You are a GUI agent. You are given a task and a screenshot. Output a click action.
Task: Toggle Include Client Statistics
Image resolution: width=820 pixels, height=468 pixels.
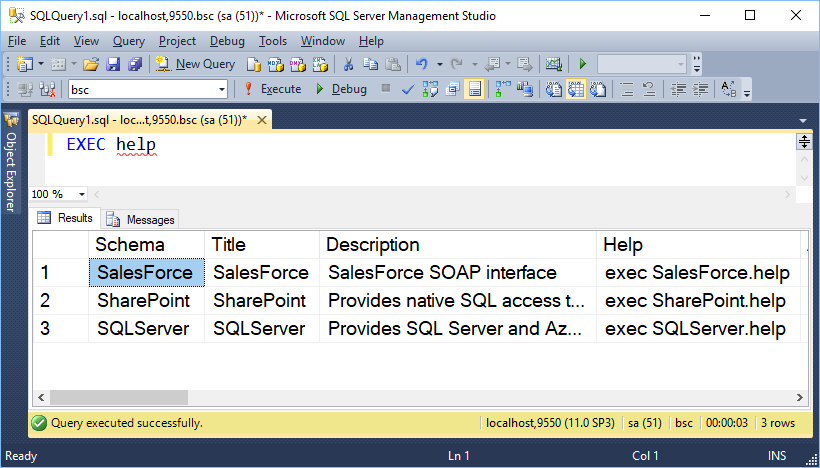[x=525, y=89]
